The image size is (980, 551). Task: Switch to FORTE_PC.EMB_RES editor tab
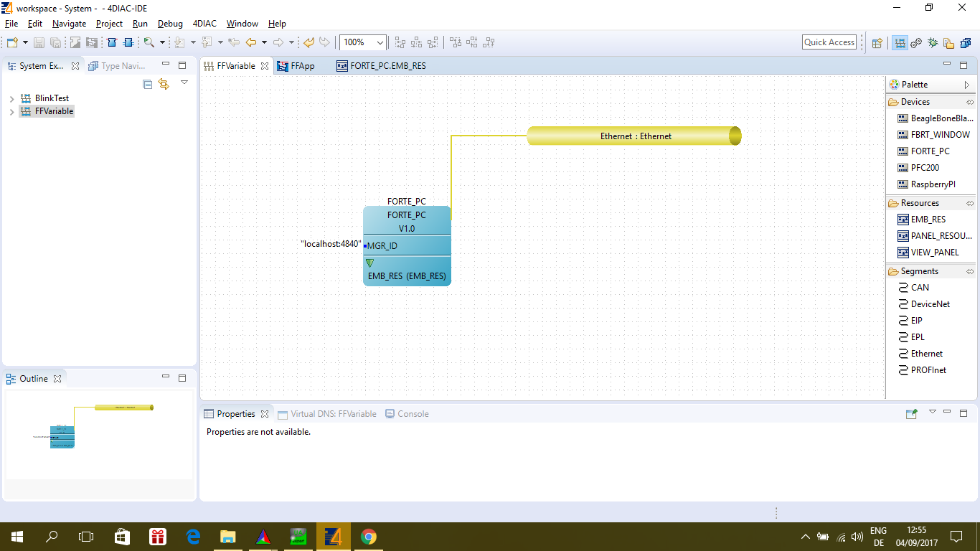click(381, 66)
